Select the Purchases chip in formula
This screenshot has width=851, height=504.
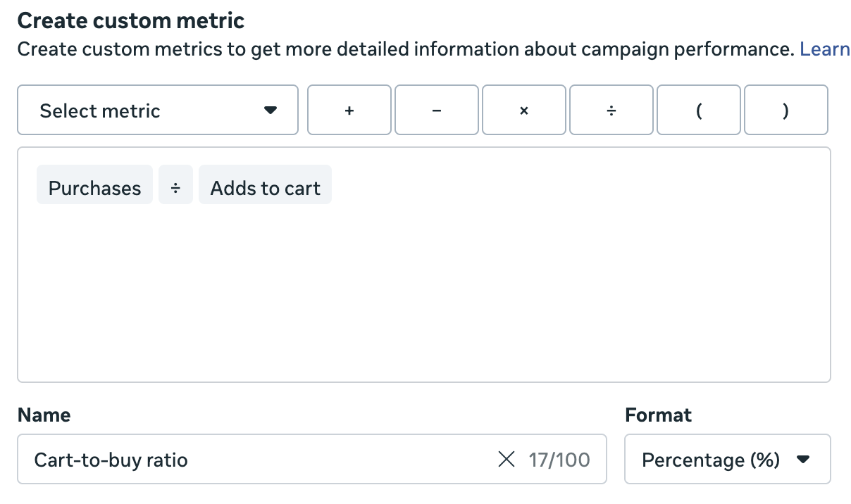point(94,188)
